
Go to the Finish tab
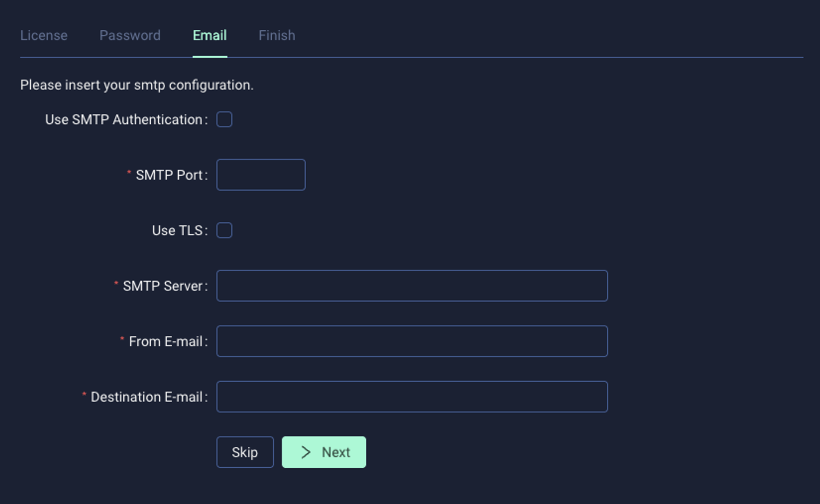pyautogui.click(x=277, y=35)
